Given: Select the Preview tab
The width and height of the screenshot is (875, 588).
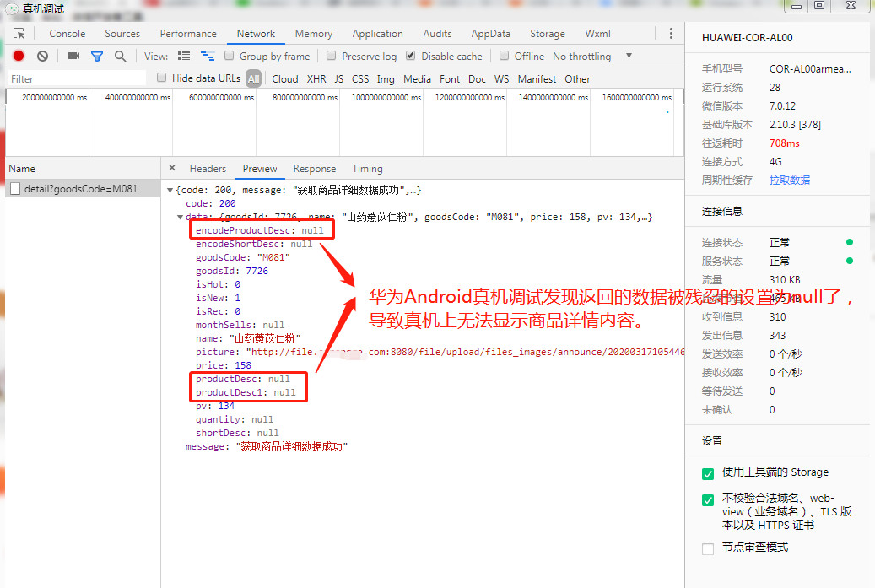Looking at the screenshot, I should click(x=260, y=169).
